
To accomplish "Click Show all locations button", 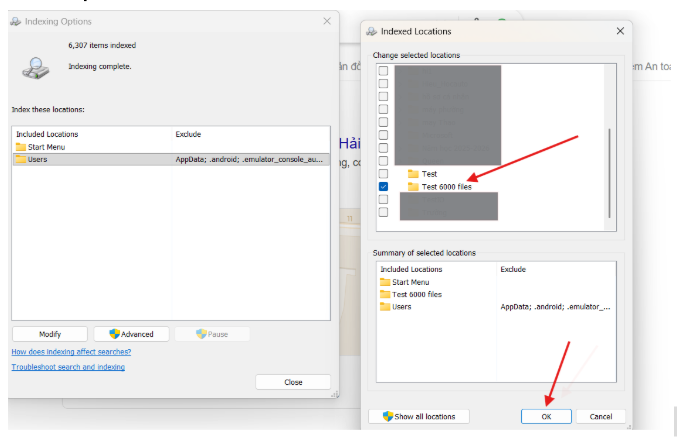I will click(x=419, y=416).
